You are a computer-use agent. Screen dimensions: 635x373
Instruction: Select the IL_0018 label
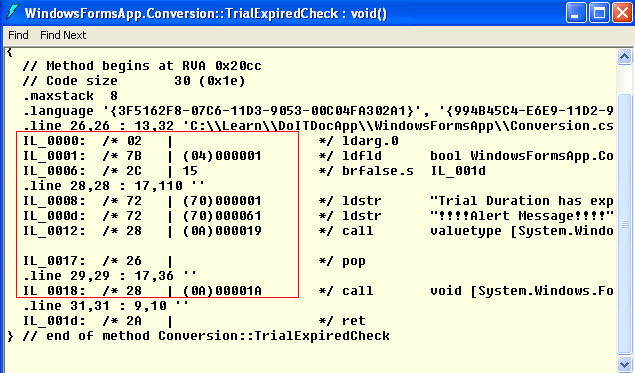pyautogui.click(x=54, y=291)
